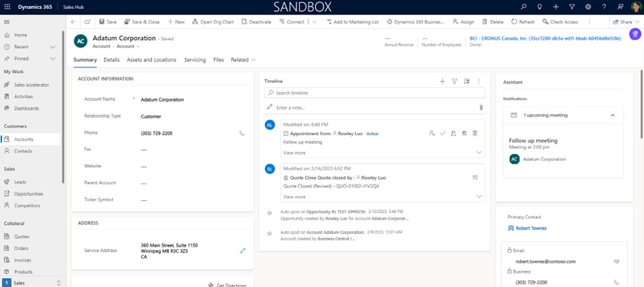Open the Follow up meeting assistant card
The image size is (644, 287).
tap(563, 151)
